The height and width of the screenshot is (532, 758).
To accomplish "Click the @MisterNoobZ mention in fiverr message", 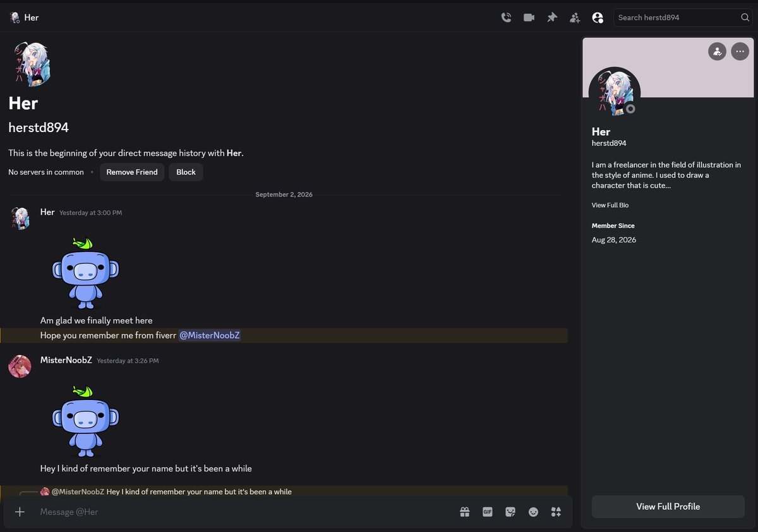I will [210, 336].
